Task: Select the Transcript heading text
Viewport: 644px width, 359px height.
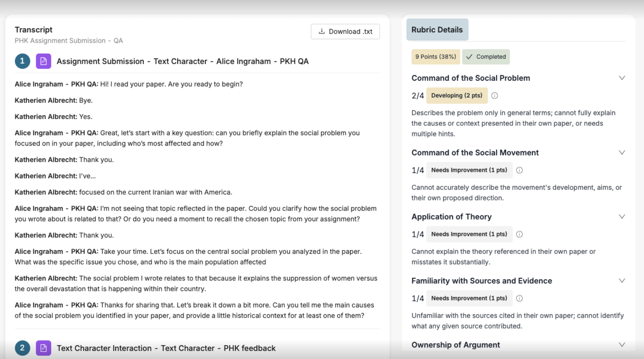Action: click(x=33, y=30)
